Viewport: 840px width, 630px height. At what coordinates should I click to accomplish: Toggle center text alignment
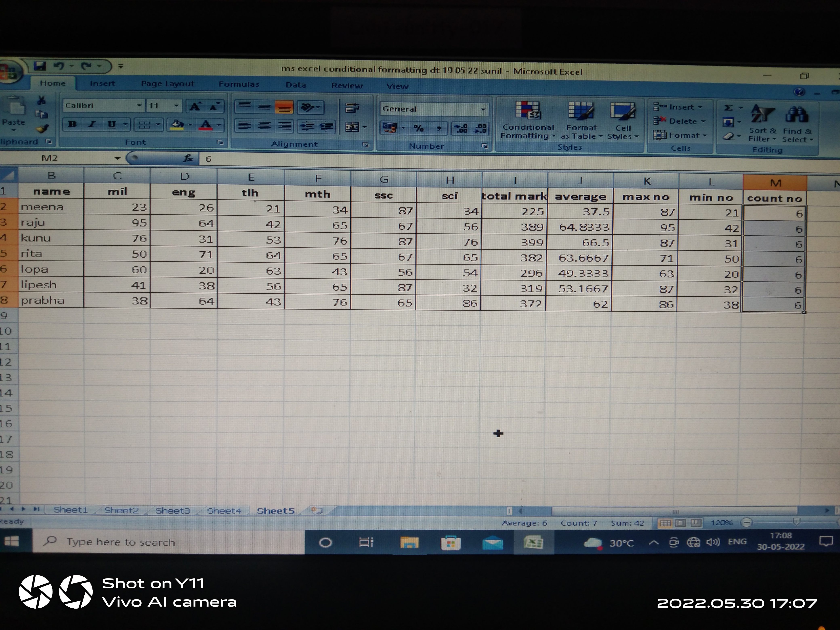(264, 126)
